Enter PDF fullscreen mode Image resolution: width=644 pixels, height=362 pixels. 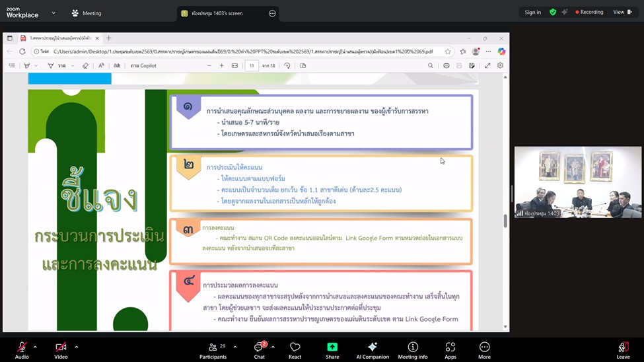tap(487, 65)
